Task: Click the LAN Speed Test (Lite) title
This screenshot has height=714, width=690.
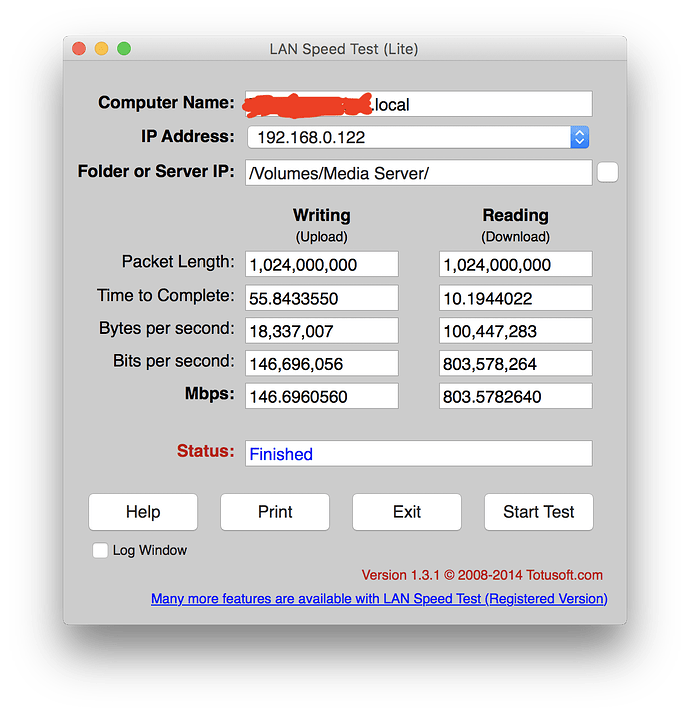Action: [344, 49]
